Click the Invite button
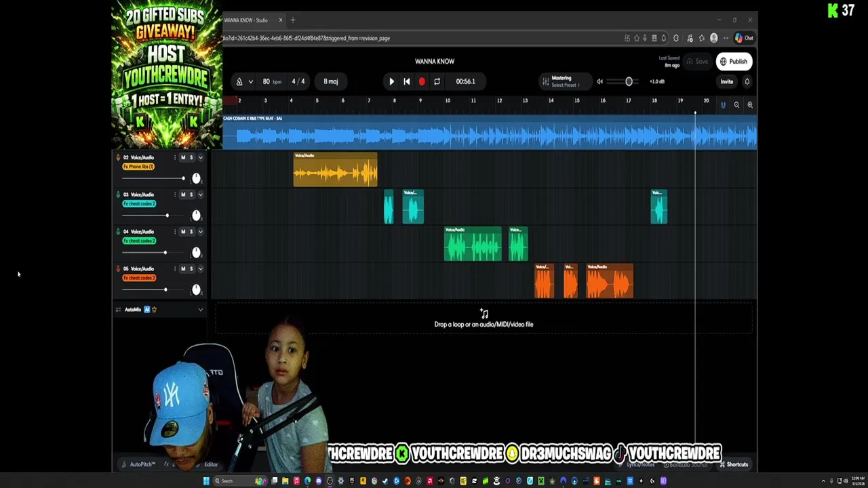The height and width of the screenshot is (488, 868). click(726, 81)
